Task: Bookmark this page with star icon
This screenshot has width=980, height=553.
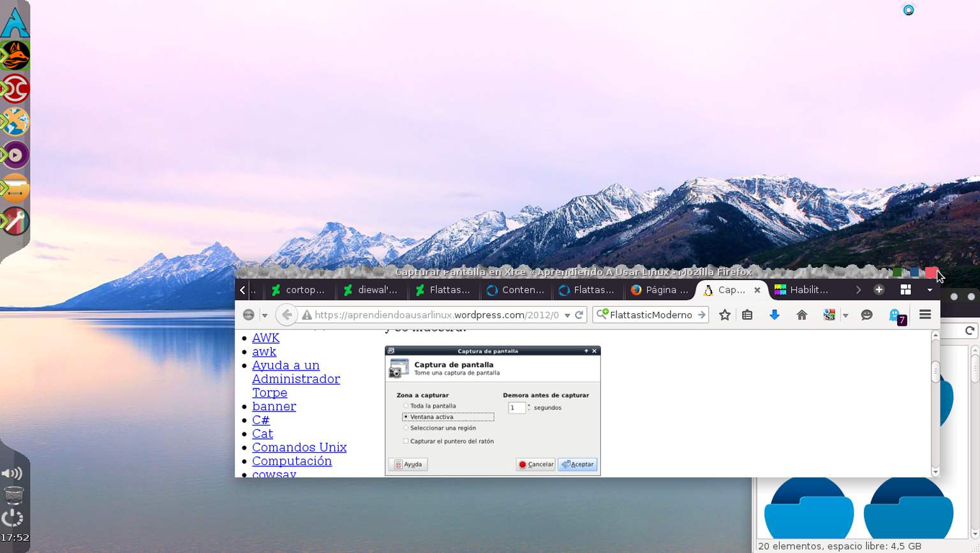Action: coord(725,314)
